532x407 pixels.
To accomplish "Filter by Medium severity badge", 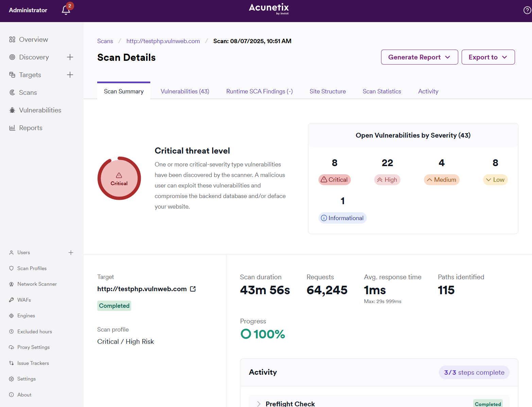I will (x=442, y=180).
